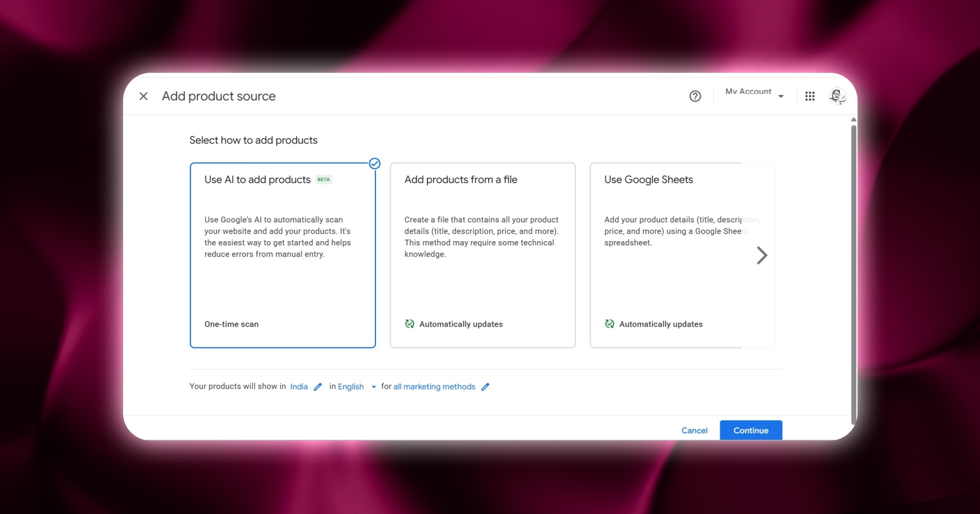Click the Cancel button

tap(695, 431)
